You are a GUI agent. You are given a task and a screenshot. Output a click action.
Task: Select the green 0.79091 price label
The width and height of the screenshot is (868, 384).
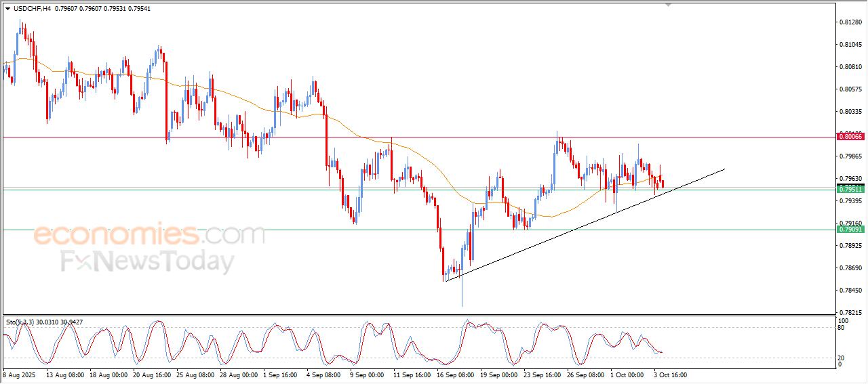[850, 230]
